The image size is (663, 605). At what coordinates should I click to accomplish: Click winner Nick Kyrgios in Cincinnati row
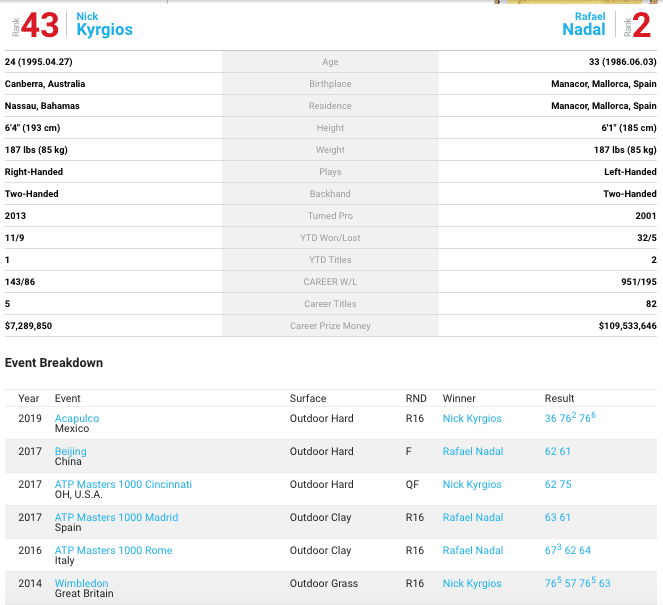tap(472, 484)
